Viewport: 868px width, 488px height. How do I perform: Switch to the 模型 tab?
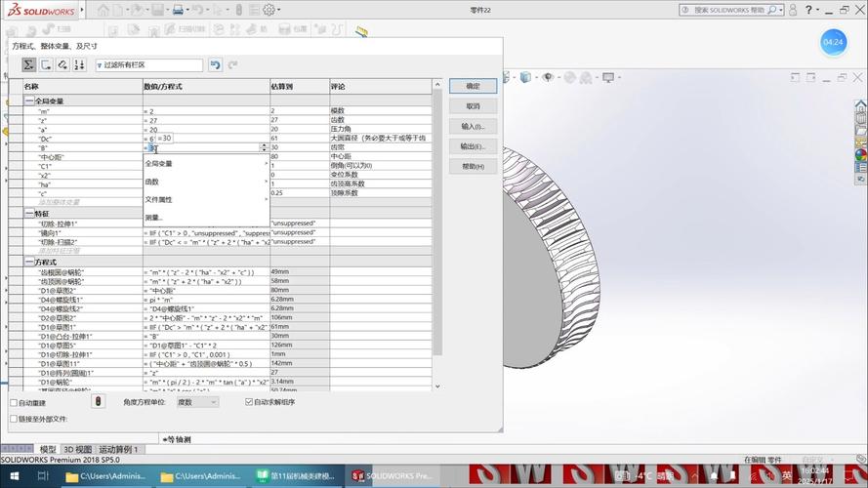click(x=48, y=449)
